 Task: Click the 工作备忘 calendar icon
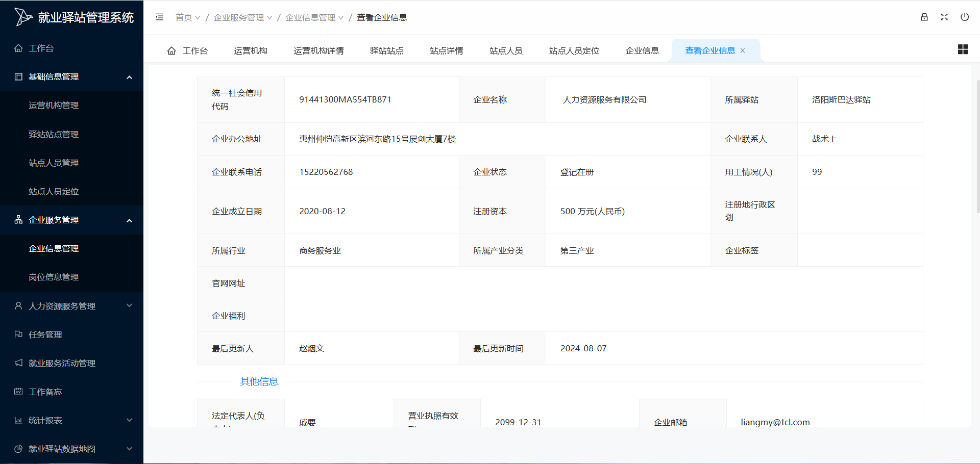[x=18, y=391]
